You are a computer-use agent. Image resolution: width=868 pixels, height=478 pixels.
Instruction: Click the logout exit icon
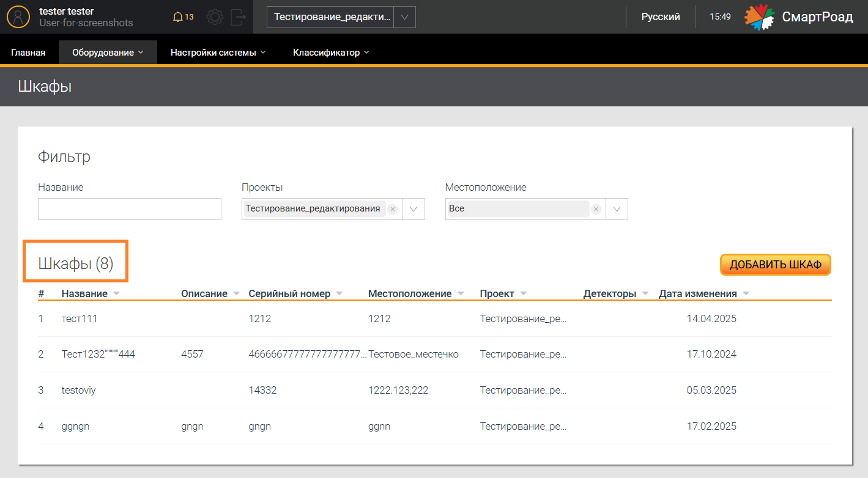(x=238, y=17)
